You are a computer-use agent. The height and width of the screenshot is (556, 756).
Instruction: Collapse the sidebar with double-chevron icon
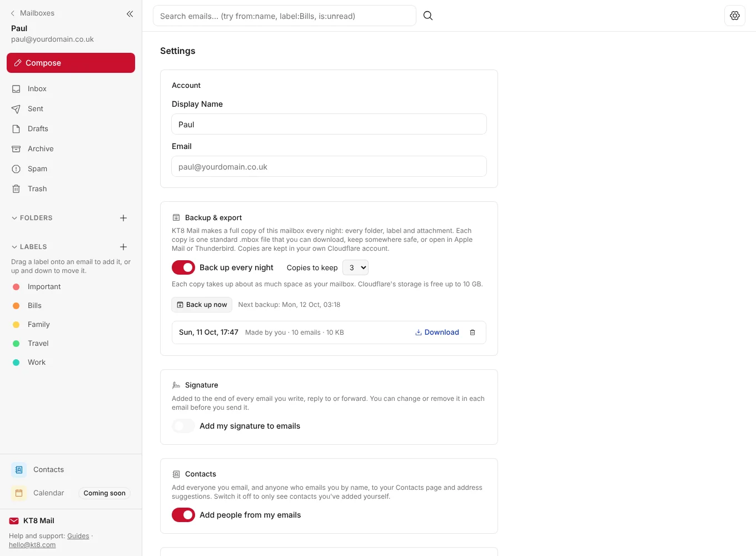(130, 13)
